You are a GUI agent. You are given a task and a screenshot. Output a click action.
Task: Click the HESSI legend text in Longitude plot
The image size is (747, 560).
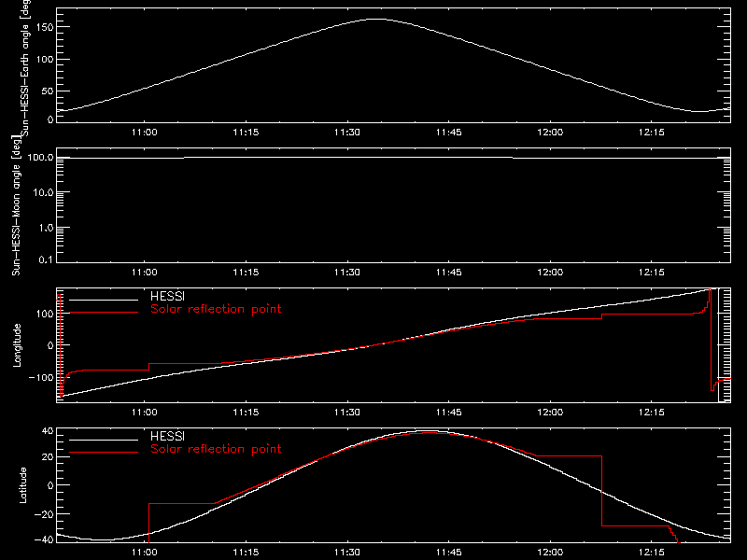(168, 297)
